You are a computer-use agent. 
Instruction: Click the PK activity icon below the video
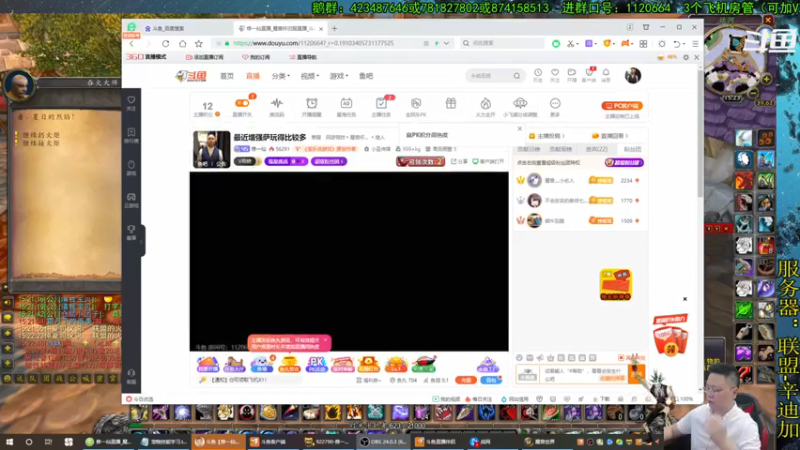[x=316, y=364]
